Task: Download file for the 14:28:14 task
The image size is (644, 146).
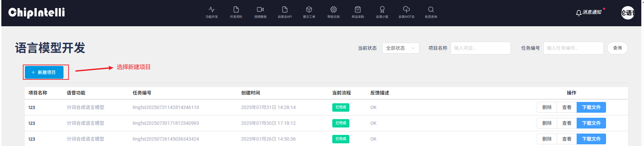Action: [x=591, y=107]
